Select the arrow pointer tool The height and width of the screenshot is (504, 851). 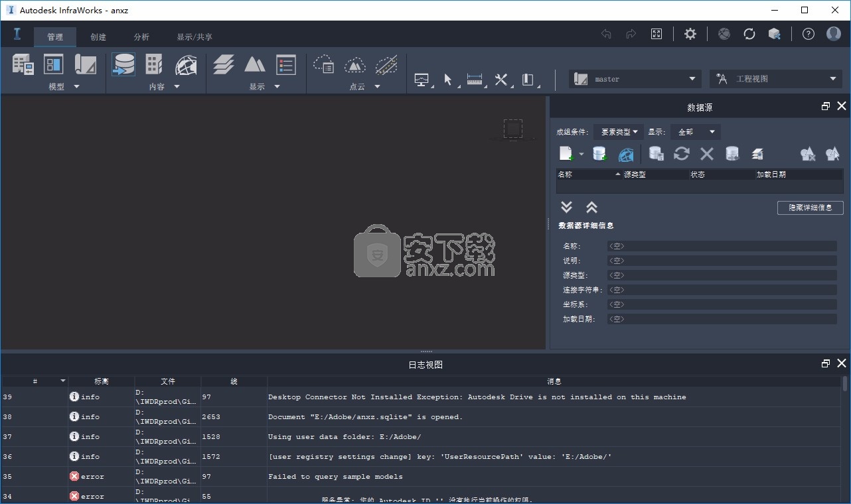point(448,80)
